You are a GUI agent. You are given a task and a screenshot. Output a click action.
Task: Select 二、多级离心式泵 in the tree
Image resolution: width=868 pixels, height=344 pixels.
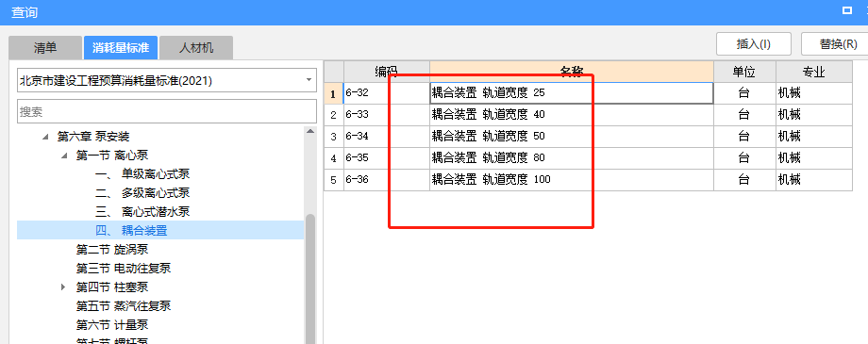point(142,193)
